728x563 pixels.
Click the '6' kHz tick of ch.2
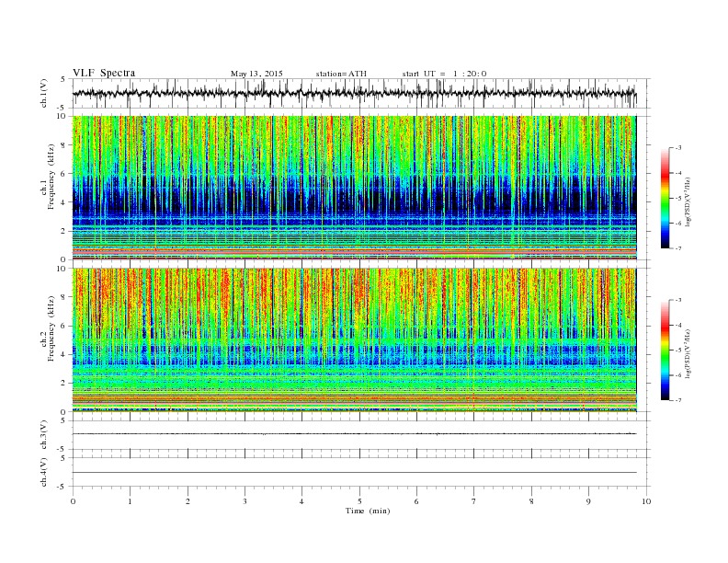click(64, 326)
